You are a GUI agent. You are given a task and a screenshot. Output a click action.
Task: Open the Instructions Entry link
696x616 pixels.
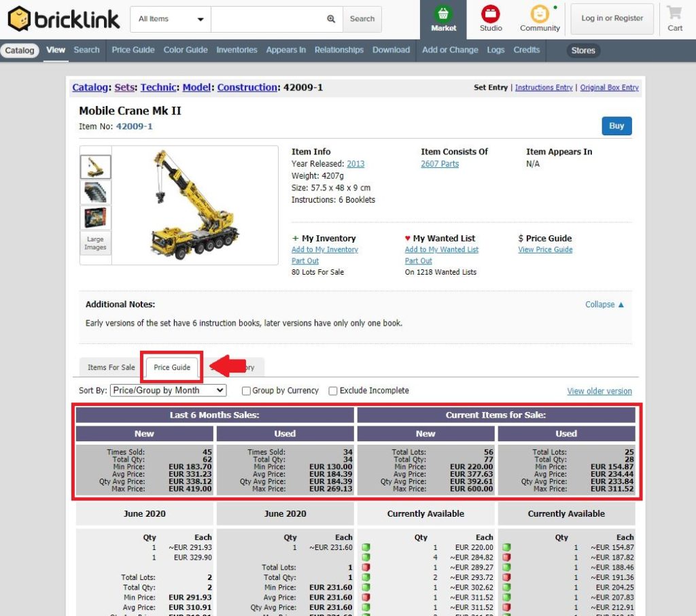(544, 88)
